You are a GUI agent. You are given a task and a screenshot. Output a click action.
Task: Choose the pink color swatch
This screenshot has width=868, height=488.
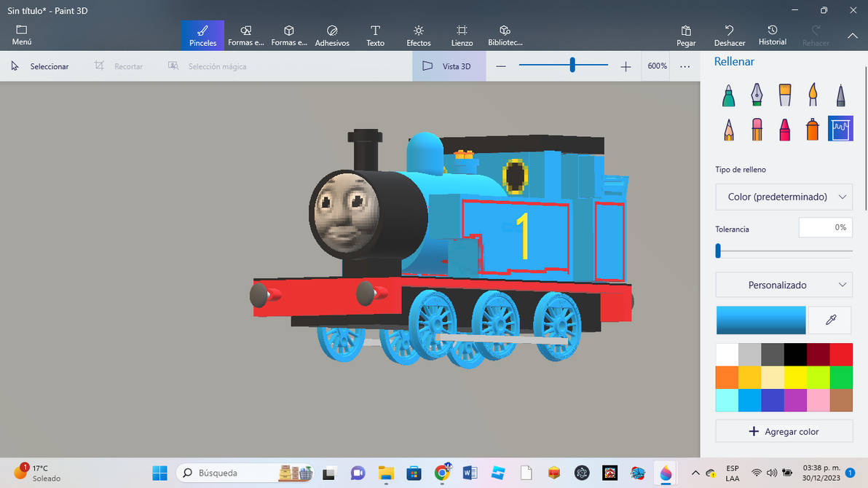[x=818, y=400]
